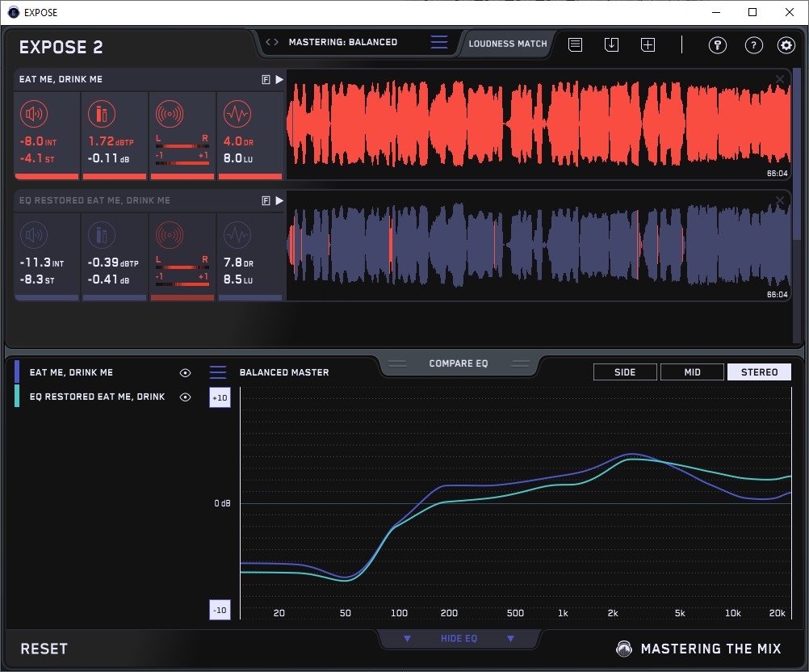The height and width of the screenshot is (672, 809).
Task: Collapse the panel using Hide EQ
Action: click(x=459, y=639)
